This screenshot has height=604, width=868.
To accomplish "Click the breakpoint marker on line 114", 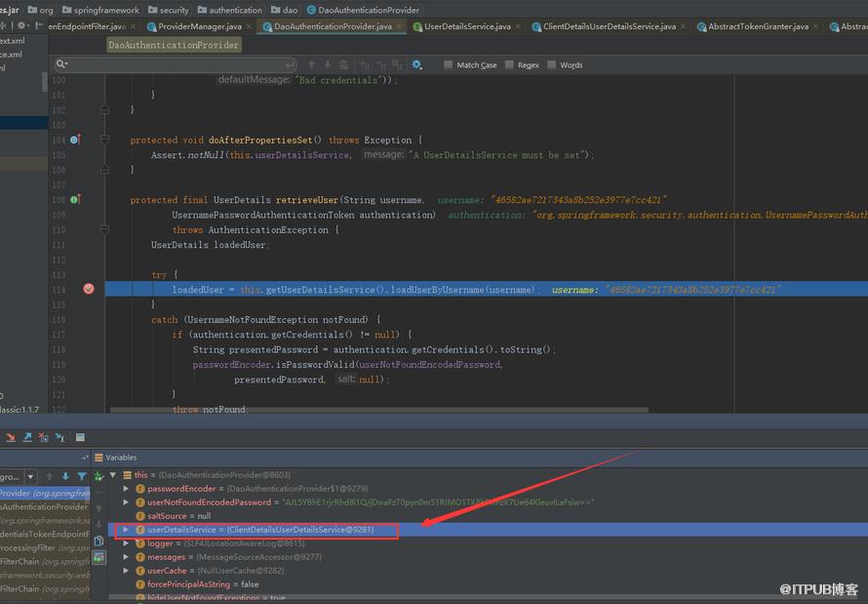I will click(x=89, y=289).
